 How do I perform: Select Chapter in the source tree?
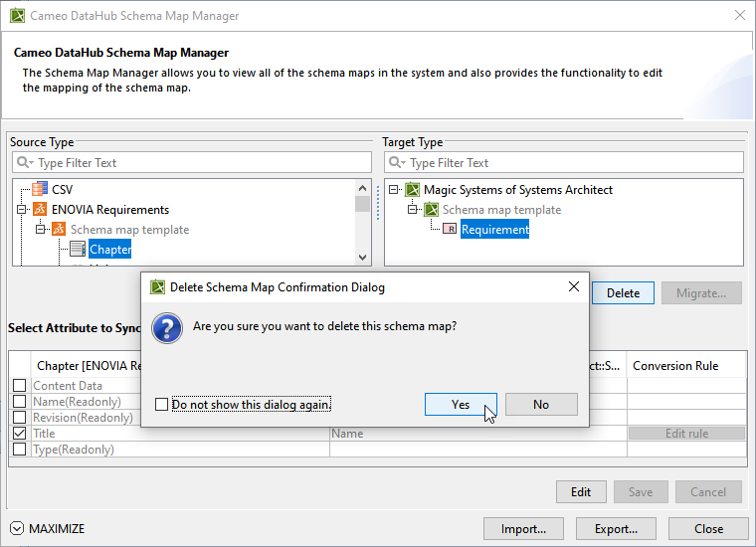(x=110, y=250)
